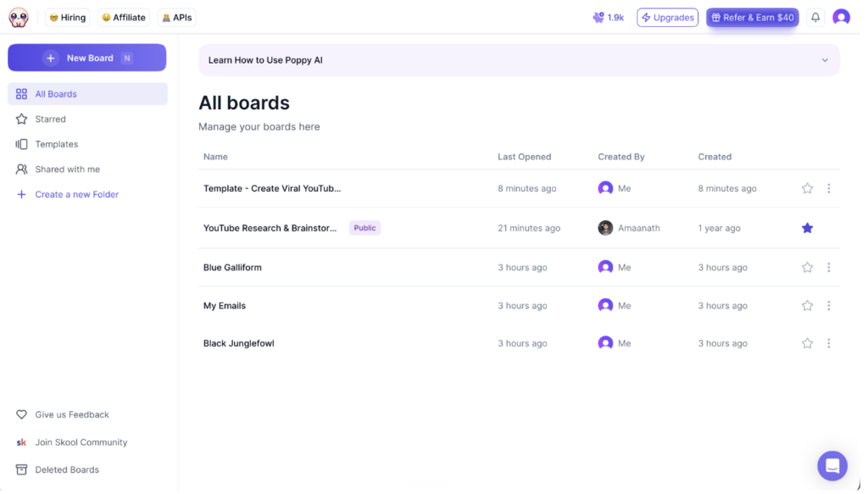868x494 pixels.
Task: Open the Blue Galliform board
Action: [232, 268]
